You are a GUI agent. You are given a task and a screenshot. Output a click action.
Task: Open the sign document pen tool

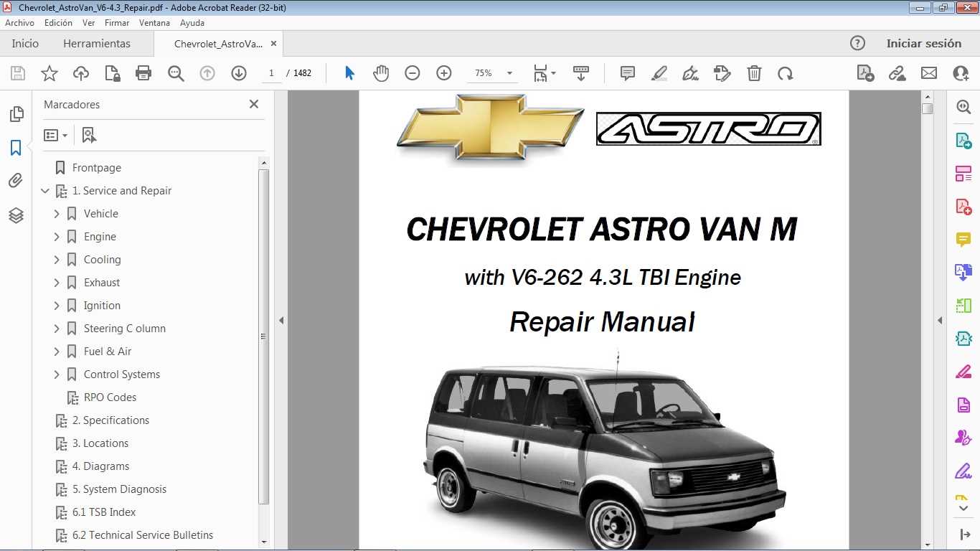click(691, 73)
